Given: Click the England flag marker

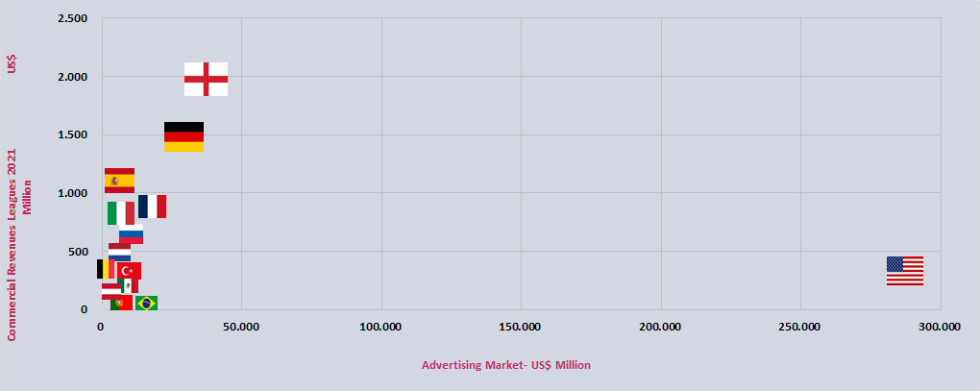Looking at the screenshot, I should coord(206,79).
